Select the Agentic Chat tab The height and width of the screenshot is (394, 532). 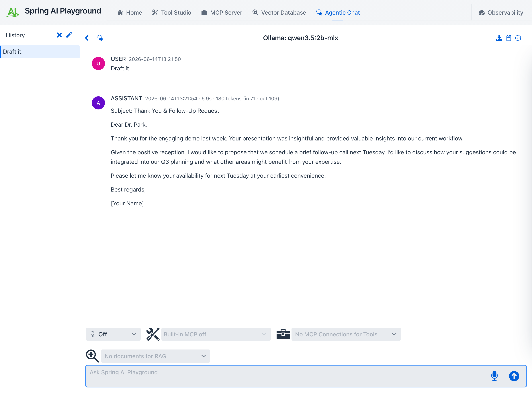[x=338, y=12]
